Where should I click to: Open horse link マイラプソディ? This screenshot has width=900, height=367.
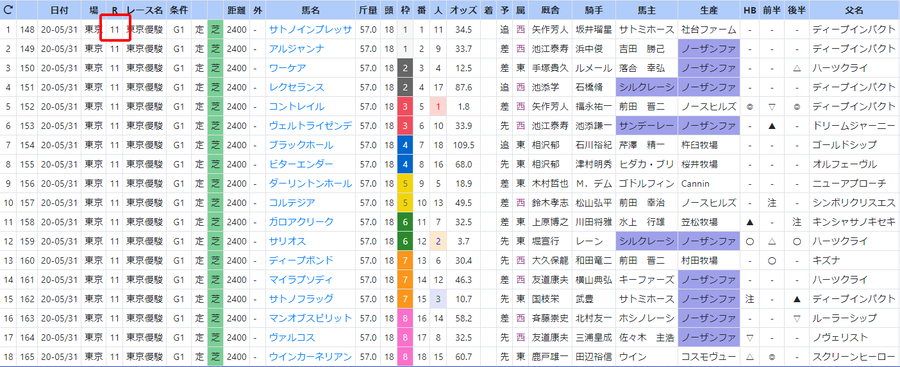pyautogui.click(x=301, y=280)
